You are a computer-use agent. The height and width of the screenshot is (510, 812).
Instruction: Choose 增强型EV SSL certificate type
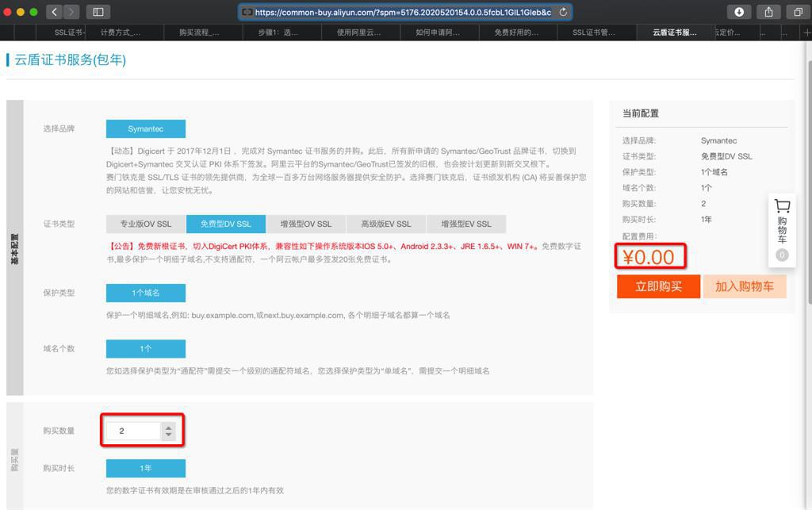pos(466,224)
